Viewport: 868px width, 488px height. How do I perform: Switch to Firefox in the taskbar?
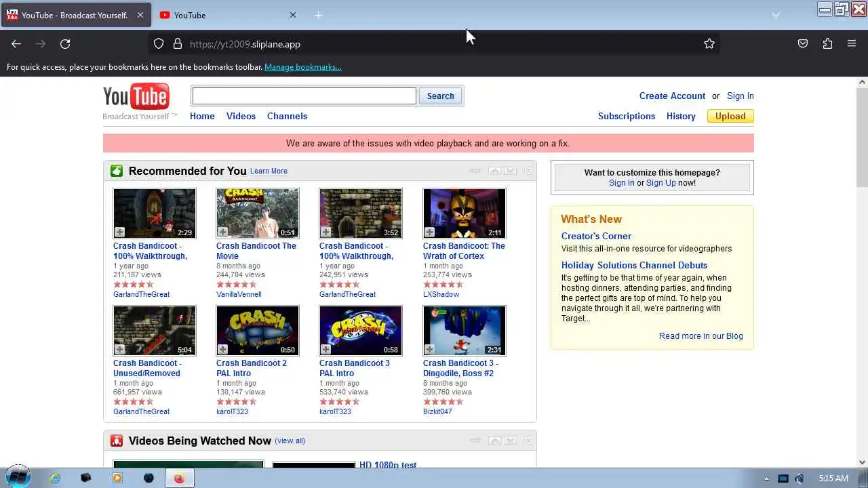(179, 478)
